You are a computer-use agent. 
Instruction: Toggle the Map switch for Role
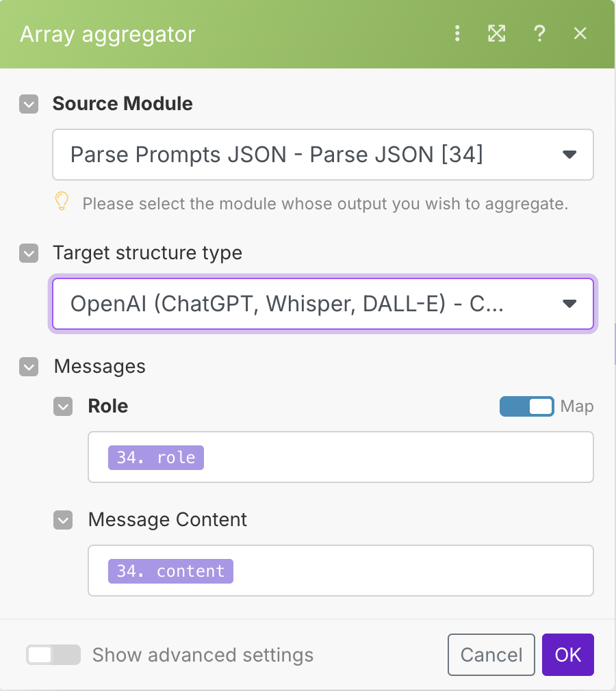526,406
